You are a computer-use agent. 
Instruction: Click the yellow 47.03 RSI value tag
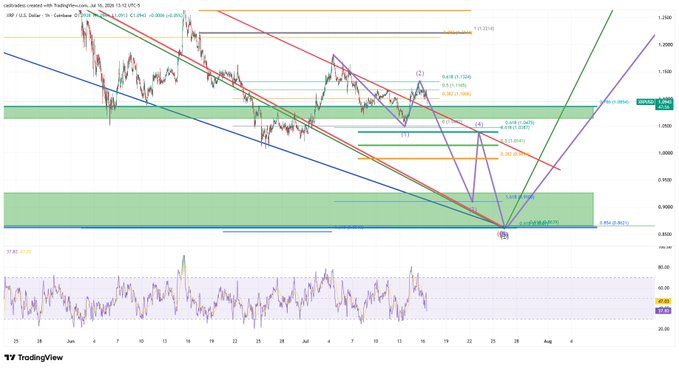pyautogui.click(x=663, y=301)
